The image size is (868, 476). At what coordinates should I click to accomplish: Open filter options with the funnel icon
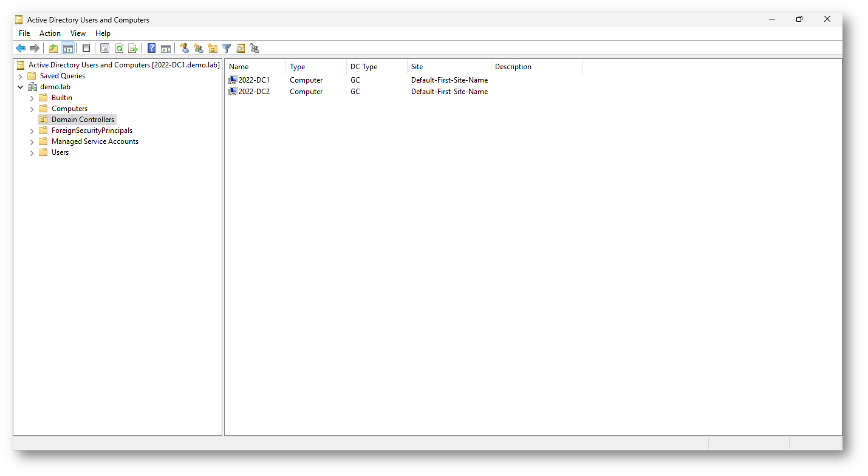click(227, 49)
